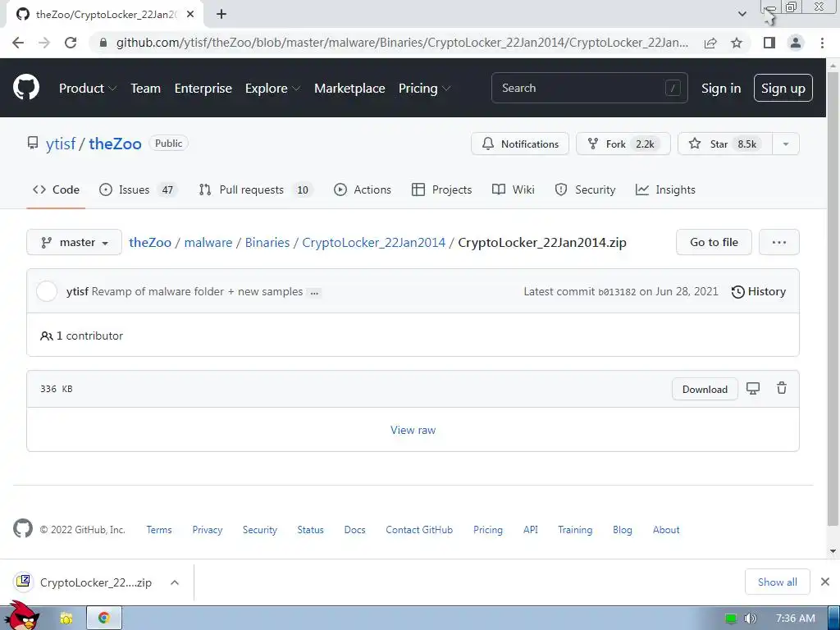The height and width of the screenshot is (630, 840).
Task: Click the volume speaker tray icon
Action: pyautogui.click(x=750, y=619)
